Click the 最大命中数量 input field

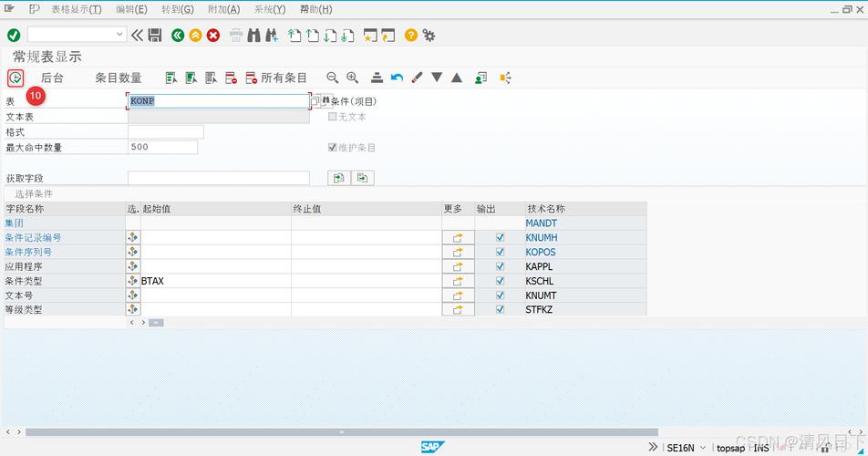click(x=162, y=147)
